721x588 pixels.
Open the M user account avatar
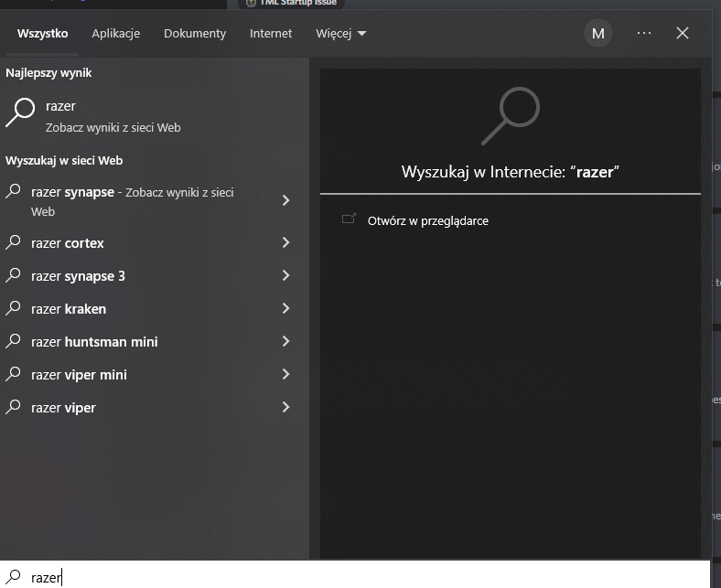[x=597, y=33]
